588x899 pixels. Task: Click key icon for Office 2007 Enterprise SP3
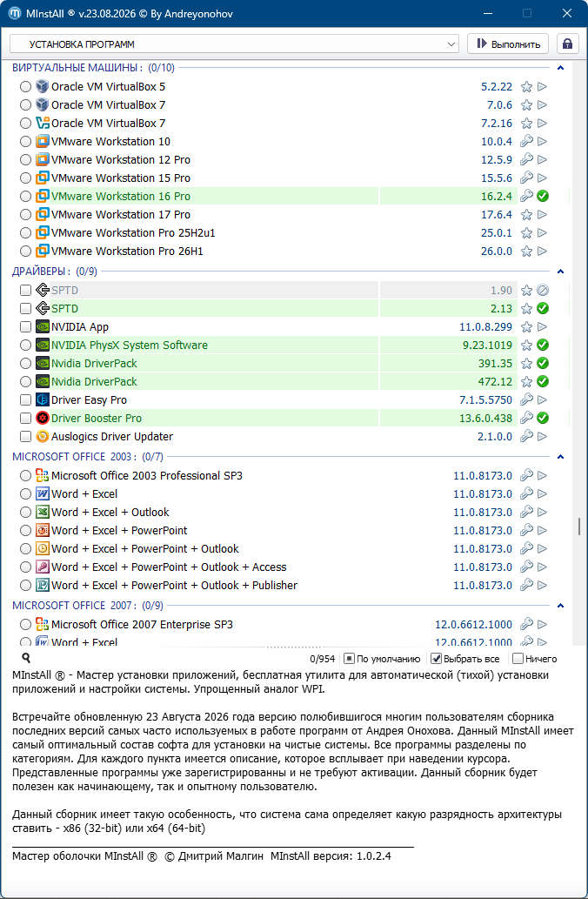[526, 624]
